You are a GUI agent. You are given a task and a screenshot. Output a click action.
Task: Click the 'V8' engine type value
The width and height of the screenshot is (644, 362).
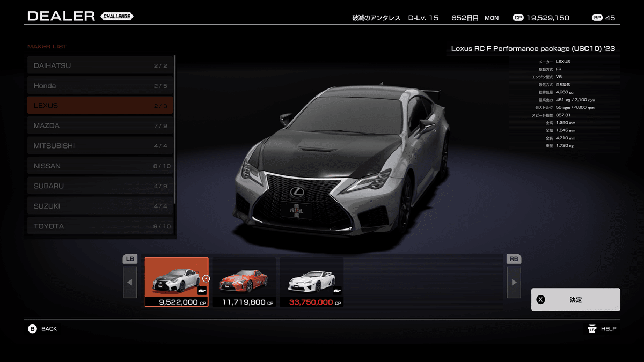tap(559, 77)
